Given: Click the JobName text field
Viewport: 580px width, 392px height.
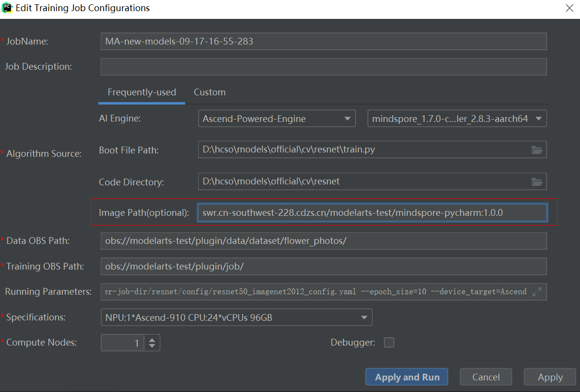Looking at the screenshot, I should (324, 42).
